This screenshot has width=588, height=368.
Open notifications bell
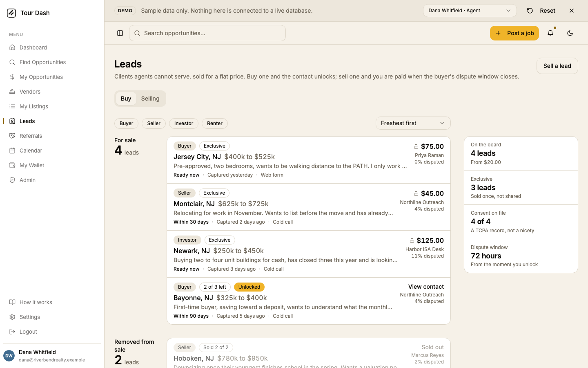tap(550, 33)
